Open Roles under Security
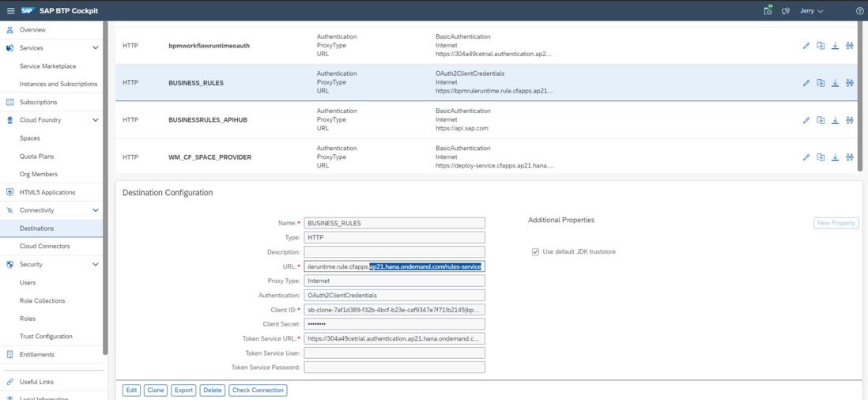The width and height of the screenshot is (868, 400). click(x=28, y=319)
